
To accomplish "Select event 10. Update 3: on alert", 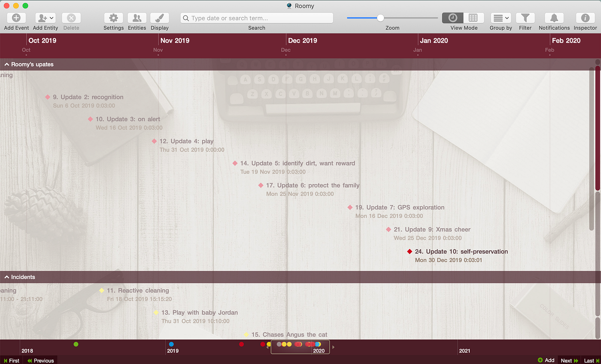I will [x=127, y=119].
